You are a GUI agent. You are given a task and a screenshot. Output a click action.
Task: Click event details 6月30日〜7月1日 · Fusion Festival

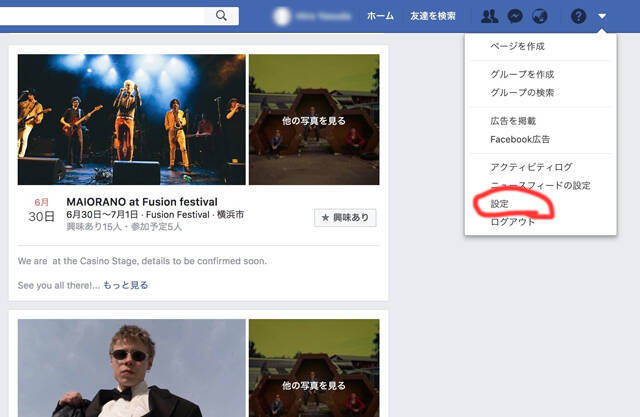[155, 215]
